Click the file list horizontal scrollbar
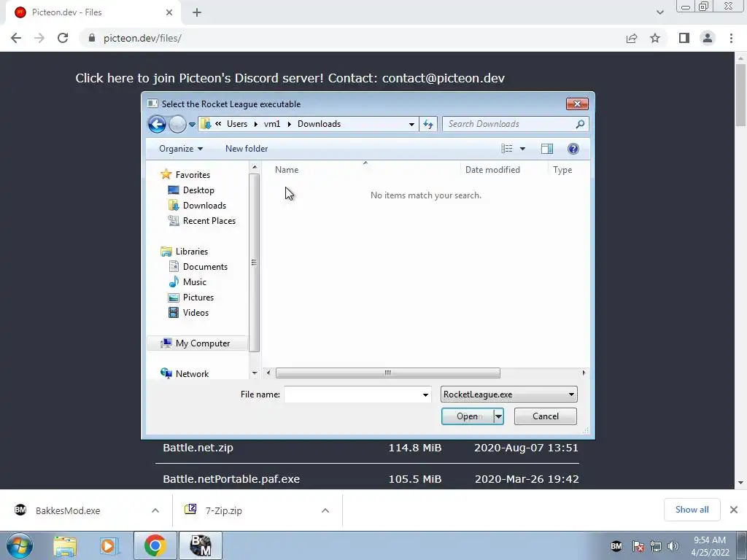Image resolution: width=747 pixels, height=560 pixels. click(388, 373)
